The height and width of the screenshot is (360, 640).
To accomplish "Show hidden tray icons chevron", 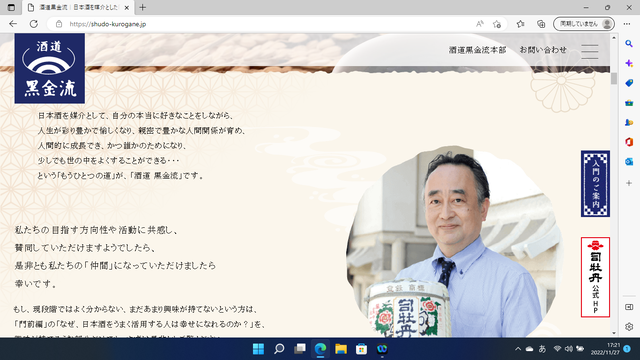I will [518, 349].
